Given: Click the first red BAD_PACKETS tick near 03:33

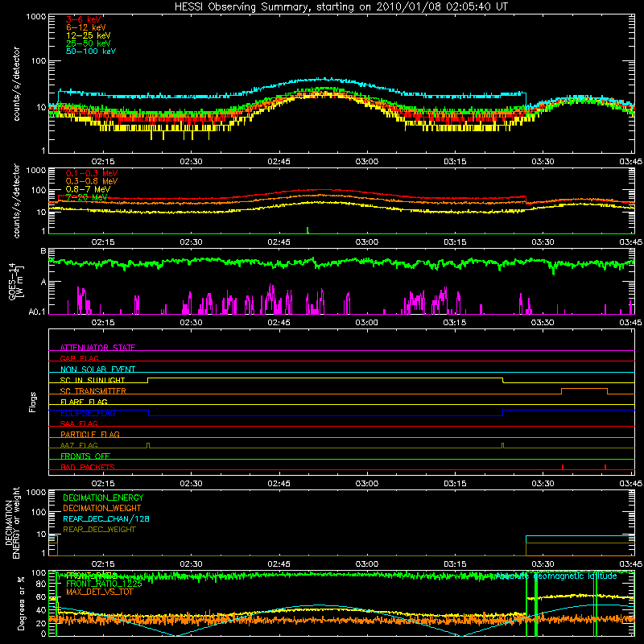Looking at the screenshot, I should pyautogui.click(x=563, y=467).
